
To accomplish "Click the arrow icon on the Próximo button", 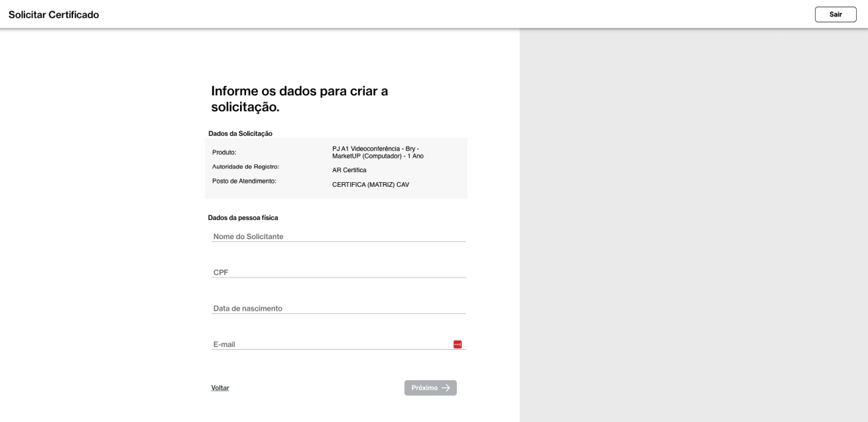I will click(x=446, y=388).
